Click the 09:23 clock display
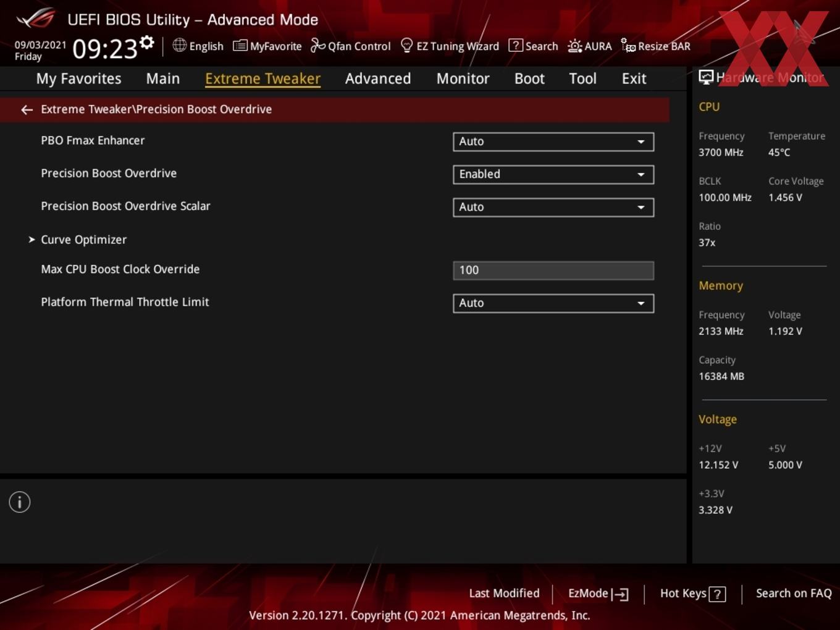This screenshot has width=840, height=630. pos(105,49)
